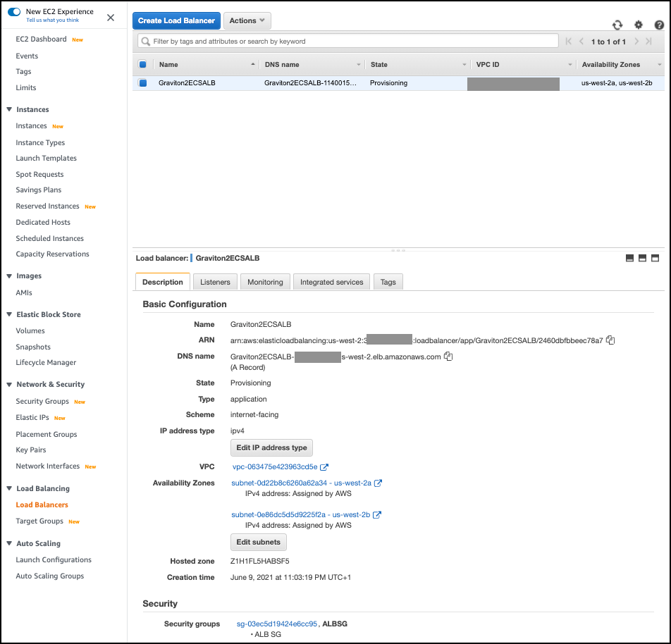Image resolution: width=671 pixels, height=644 pixels.
Task: Toggle the New EC2 Experience switch
Action: click(x=14, y=12)
